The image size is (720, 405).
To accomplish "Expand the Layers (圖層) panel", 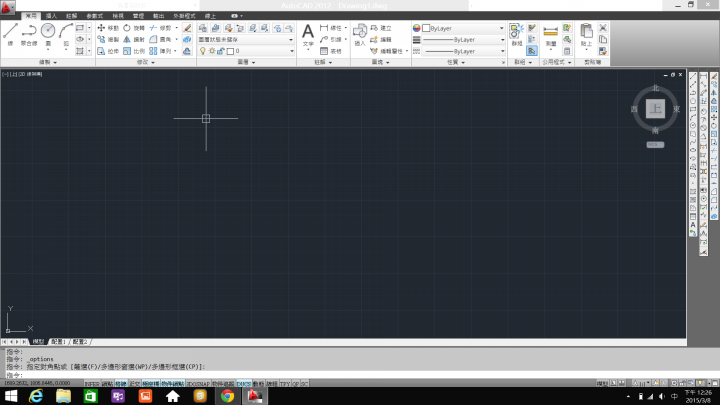I will pyautogui.click(x=247, y=62).
